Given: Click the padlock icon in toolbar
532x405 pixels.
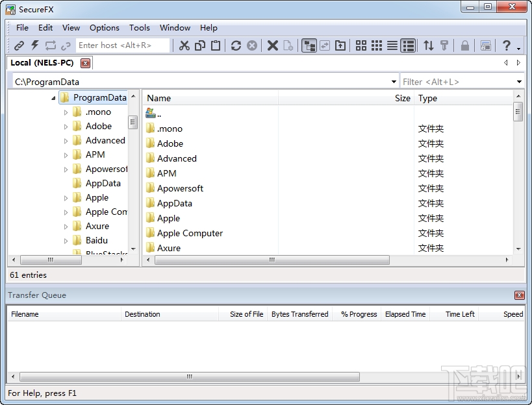Looking at the screenshot, I should point(465,45).
